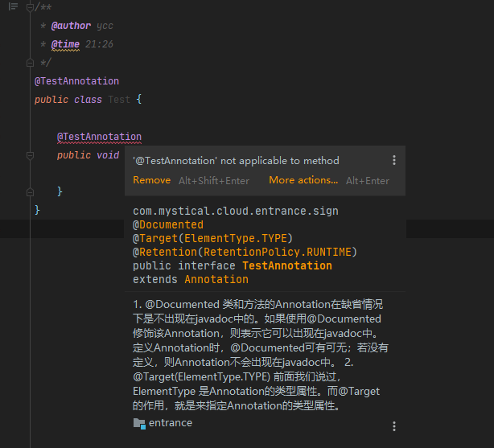Open the three-dot menu at the documentation popup bottom
494x448 pixels.
point(393,426)
